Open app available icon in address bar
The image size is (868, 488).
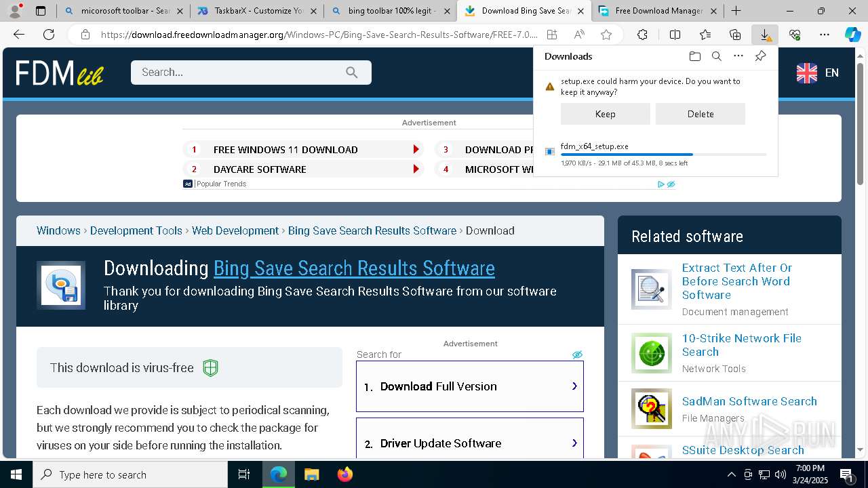(x=552, y=35)
